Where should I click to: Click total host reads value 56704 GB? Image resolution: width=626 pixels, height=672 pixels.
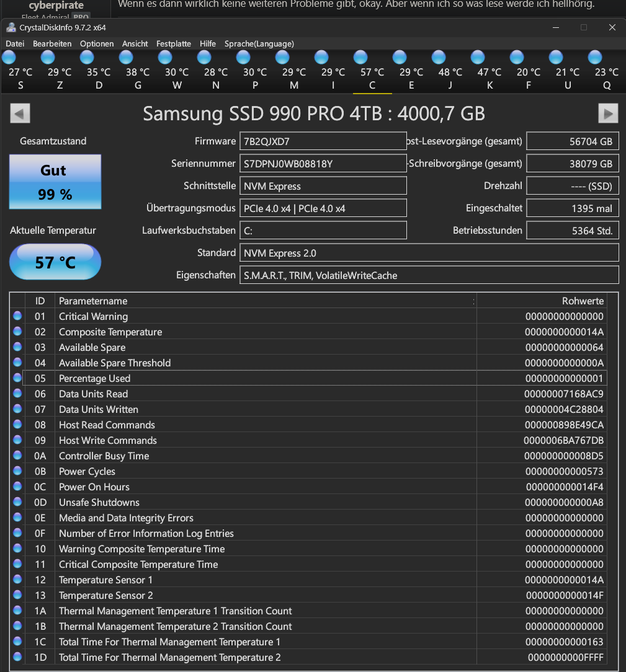[x=573, y=141]
